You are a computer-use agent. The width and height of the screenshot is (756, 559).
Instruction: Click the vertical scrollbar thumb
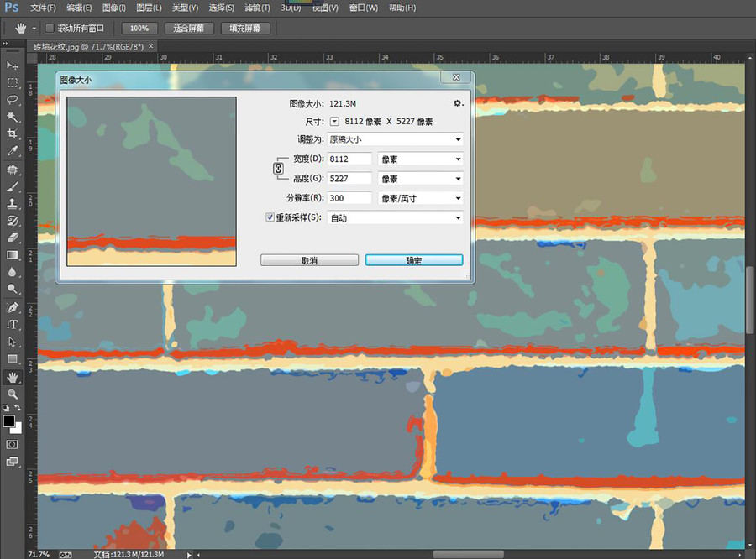click(x=750, y=300)
